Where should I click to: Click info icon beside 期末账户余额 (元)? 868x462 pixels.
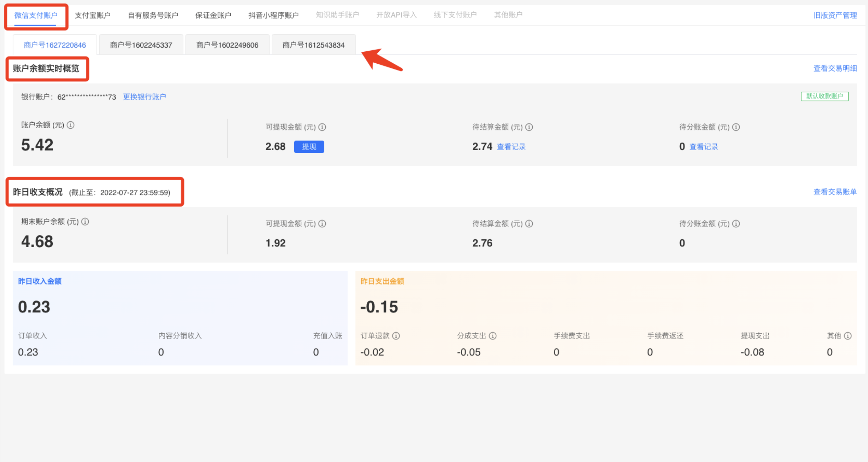[x=85, y=222]
